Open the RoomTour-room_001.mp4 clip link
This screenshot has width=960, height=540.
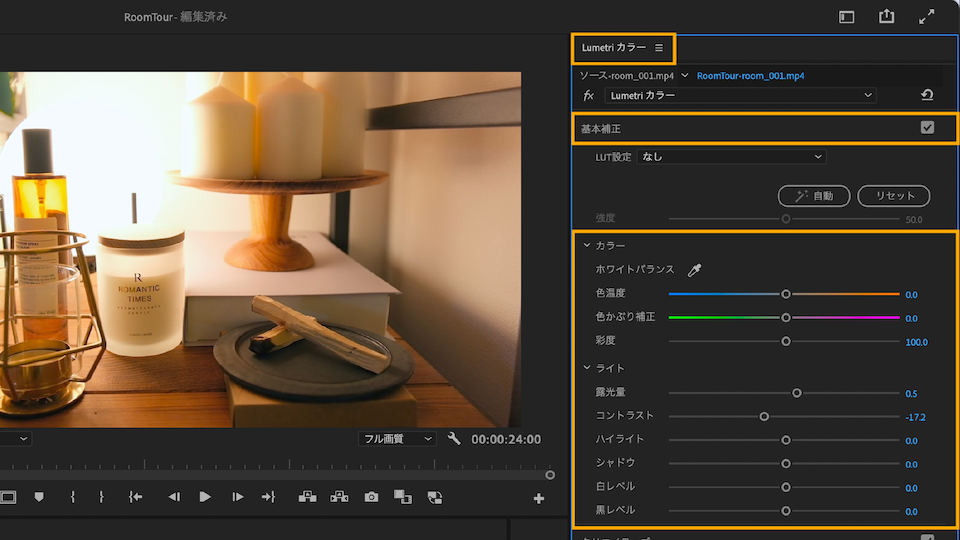point(751,76)
